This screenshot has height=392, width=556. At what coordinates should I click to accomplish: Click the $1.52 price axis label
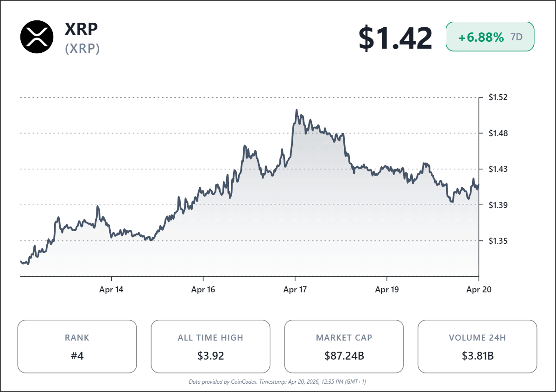[x=498, y=97]
